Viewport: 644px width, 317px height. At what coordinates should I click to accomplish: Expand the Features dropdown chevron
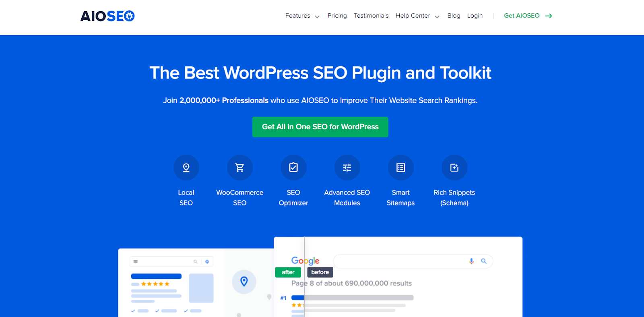tap(317, 17)
